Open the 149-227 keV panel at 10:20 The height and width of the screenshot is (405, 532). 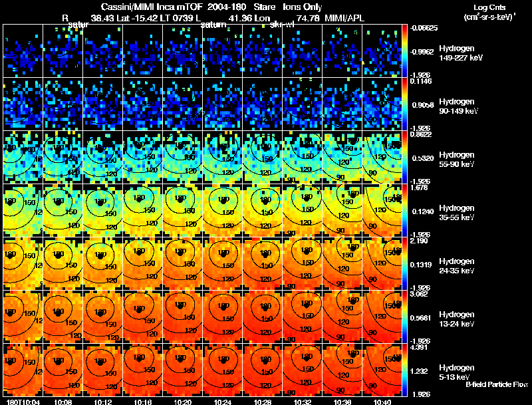[x=182, y=51]
